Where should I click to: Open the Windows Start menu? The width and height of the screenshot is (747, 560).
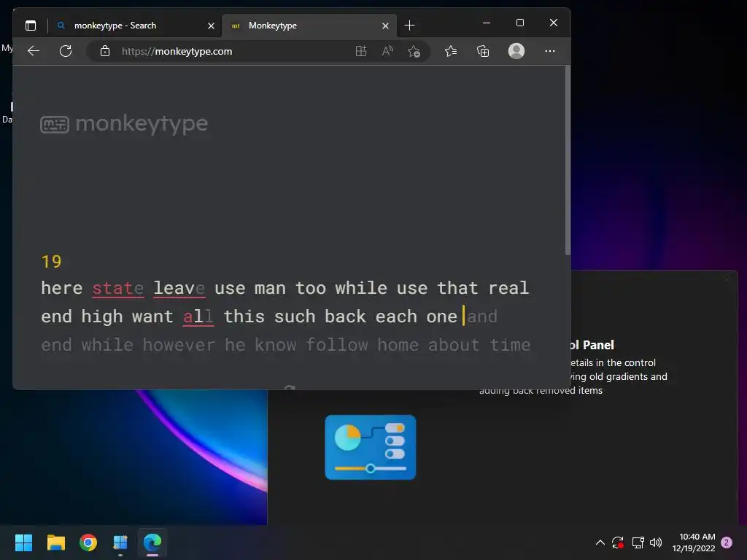23,542
